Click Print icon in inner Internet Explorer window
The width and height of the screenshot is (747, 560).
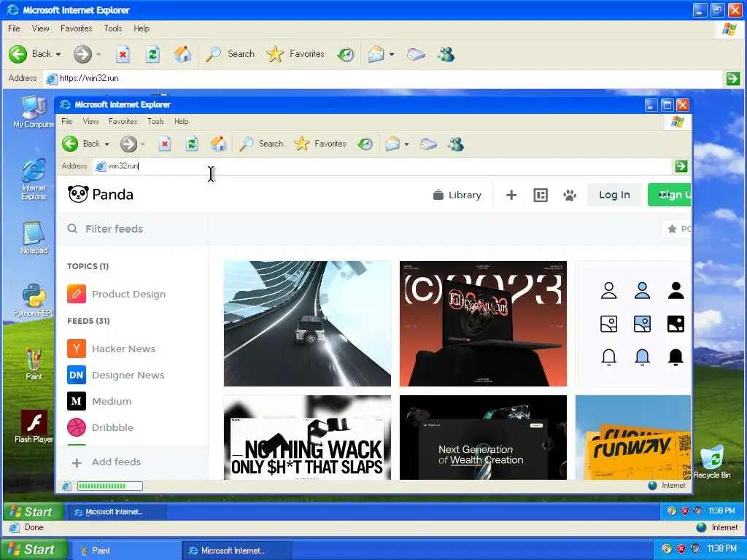(x=428, y=144)
